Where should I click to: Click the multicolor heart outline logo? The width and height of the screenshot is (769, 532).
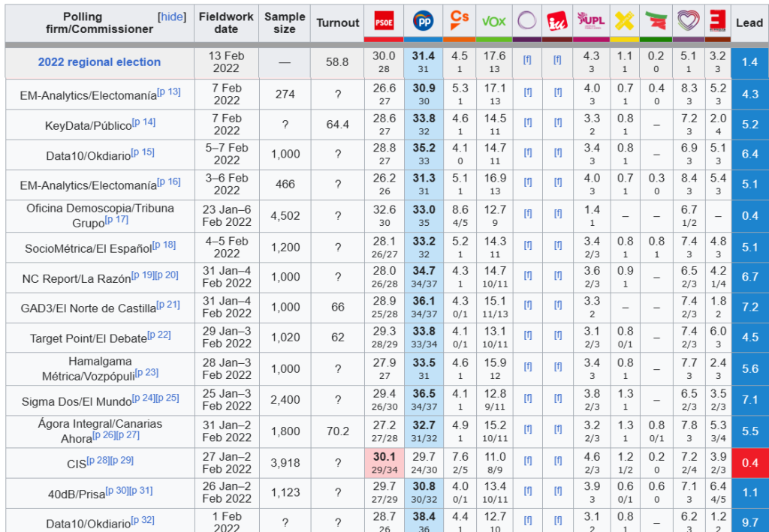coord(687,21)
